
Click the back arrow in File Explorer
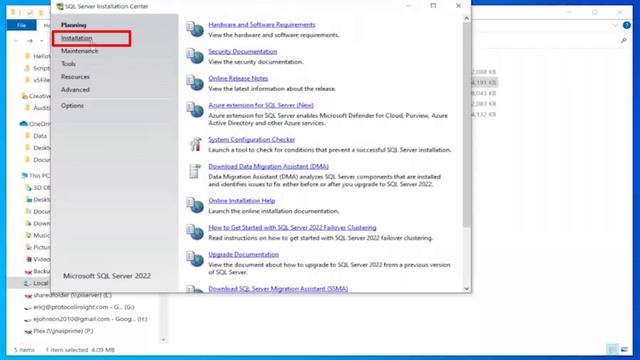click(x=16, y=41)
